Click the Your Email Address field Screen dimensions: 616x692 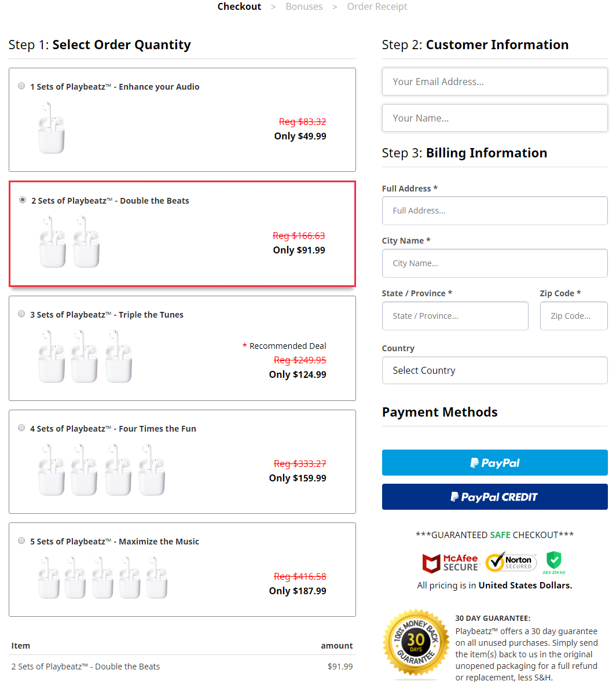click(494, 82)
